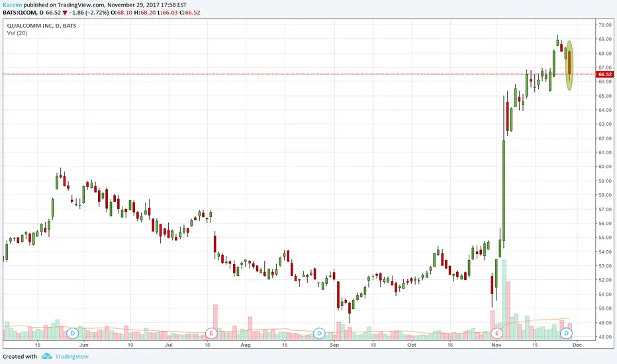This screenshot has height=364, width=617.
Task: Click the red down-arrow change indicator
Action: [x=65, y=13]
